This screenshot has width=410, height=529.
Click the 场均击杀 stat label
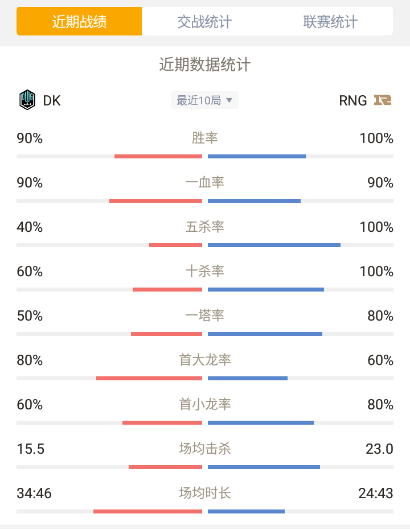(205, 449)
